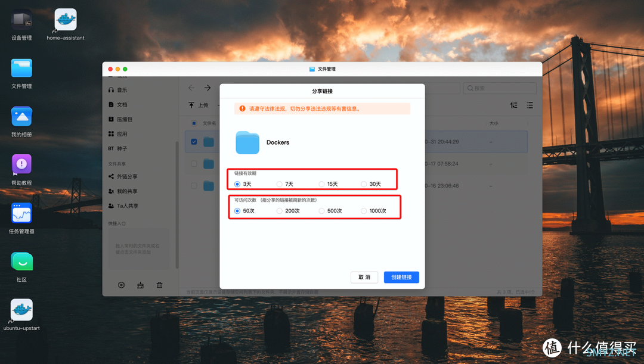This screenshot has width=644, height=364.
Task: Open the 帮助教程 desktop icon
Action: coord(21,165)
